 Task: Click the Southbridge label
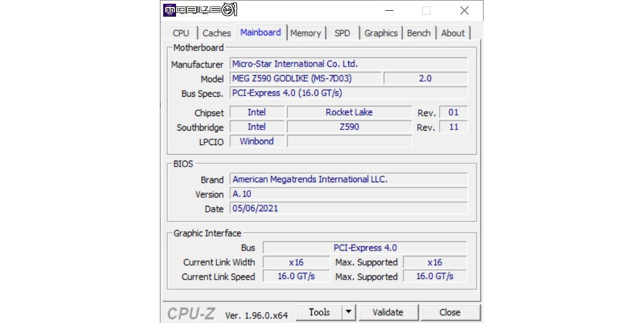pyautogui.click(x=200, y=128)
